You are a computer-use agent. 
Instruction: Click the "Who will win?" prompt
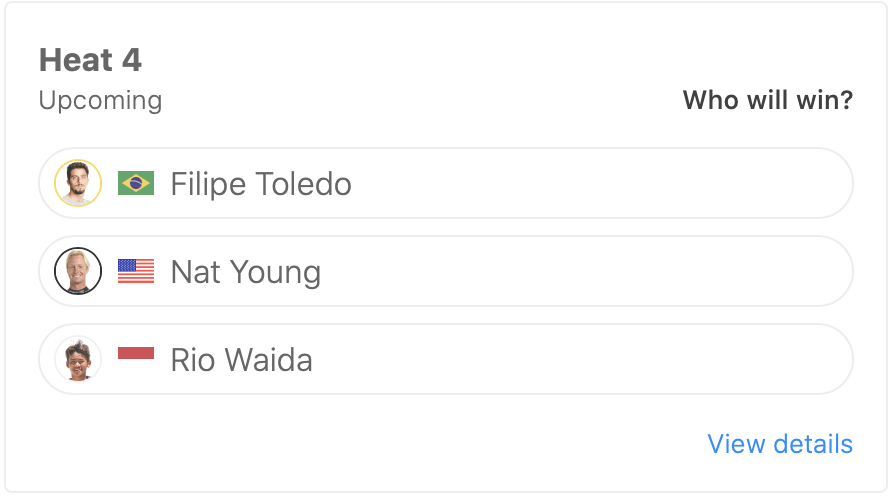point(767,101)
